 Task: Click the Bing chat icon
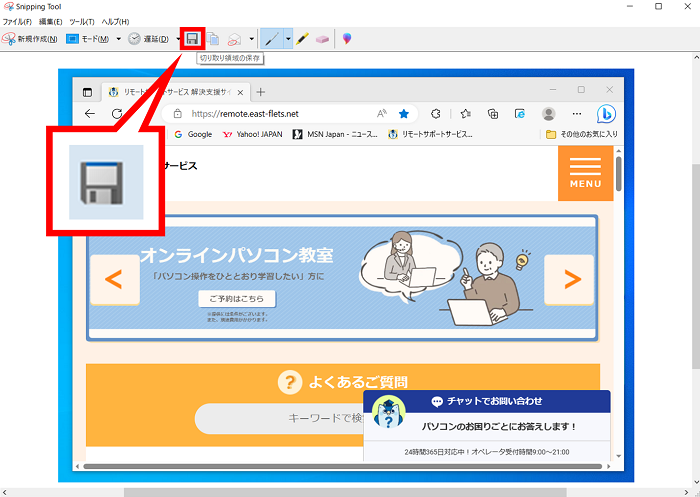click(x=606, y=114)
